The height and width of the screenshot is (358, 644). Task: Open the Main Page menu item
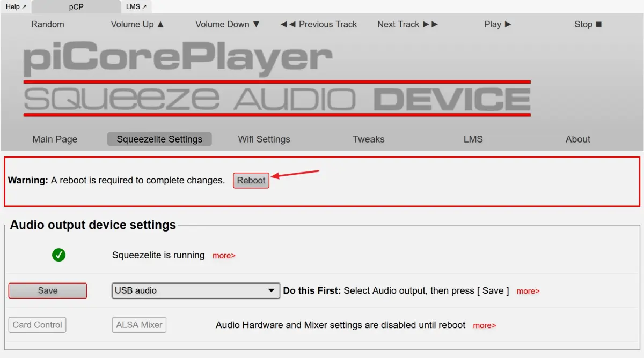click(x=55, y=139)
